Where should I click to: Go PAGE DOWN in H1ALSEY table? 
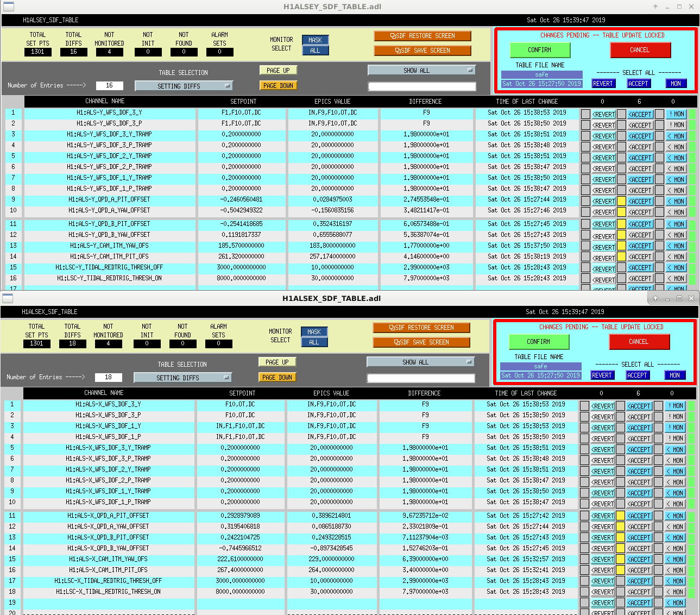click(x=278, y=85)
